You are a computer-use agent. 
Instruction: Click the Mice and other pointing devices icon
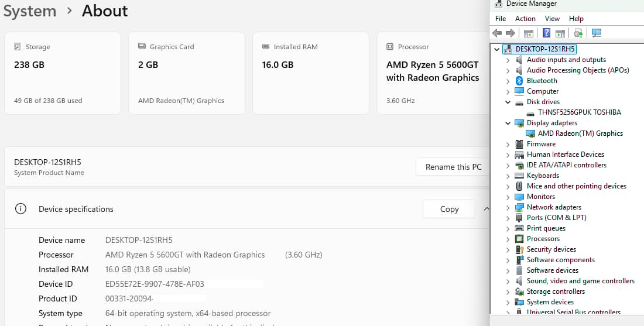click(519, 186)
